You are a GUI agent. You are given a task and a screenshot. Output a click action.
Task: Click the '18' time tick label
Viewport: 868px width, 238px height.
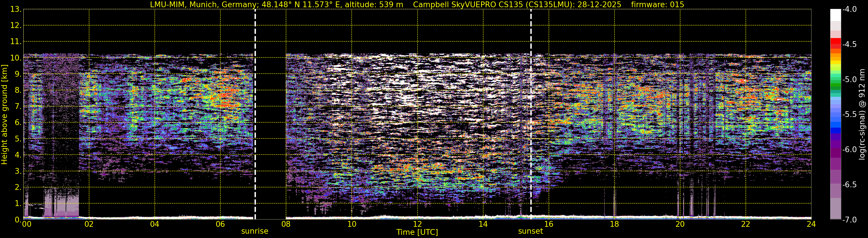pyautogui.click(x=614, y=224)
